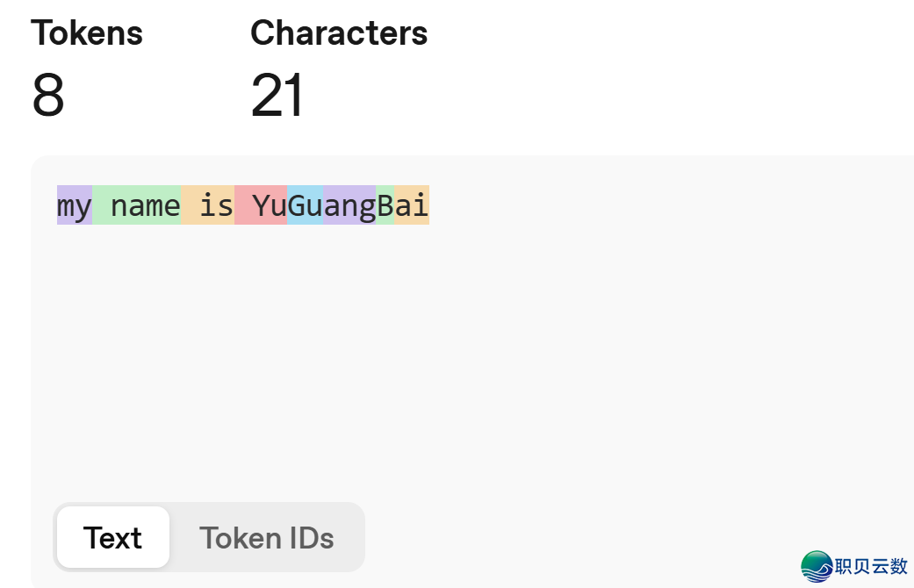The image size is (914, 588).
Task: Click the Characters heading label
Action: [x=339, y=33]
